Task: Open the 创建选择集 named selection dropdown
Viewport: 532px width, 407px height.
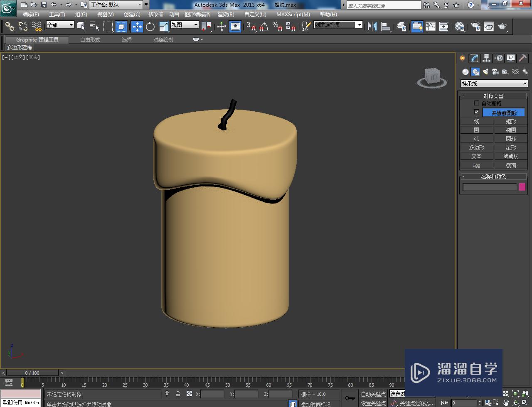Action: [338, 25]
